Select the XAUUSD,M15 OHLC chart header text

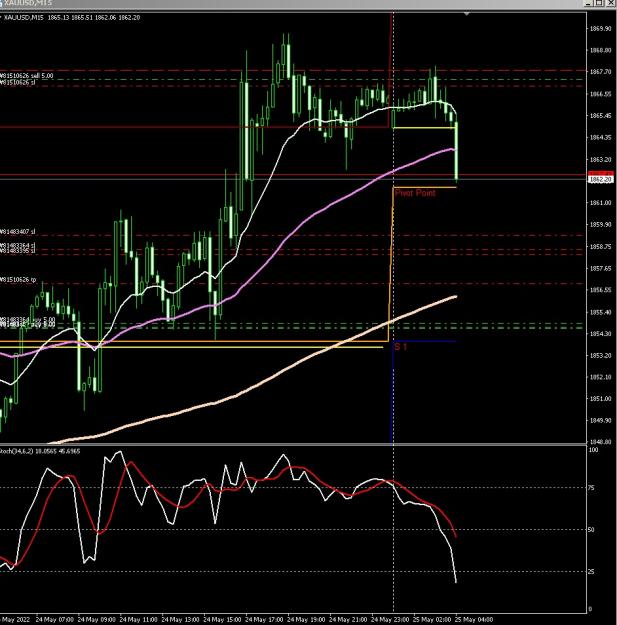pyautogui.click(x=72, y=18)
